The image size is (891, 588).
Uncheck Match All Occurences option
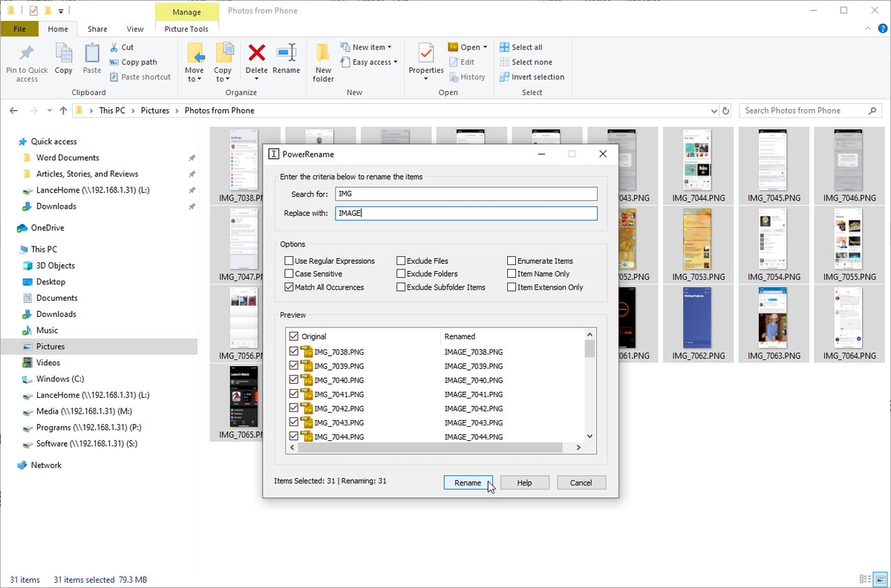click(x=290, y=287)
